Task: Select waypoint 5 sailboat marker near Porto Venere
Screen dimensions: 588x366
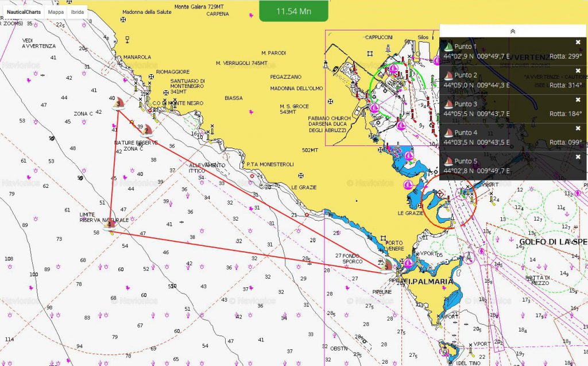Action: coord(386,265)
